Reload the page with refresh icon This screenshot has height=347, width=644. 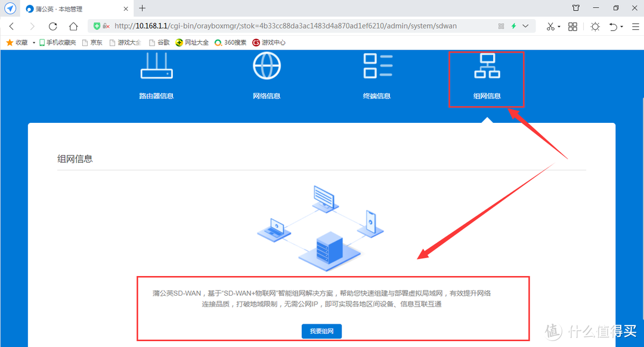tap(52, 26)
